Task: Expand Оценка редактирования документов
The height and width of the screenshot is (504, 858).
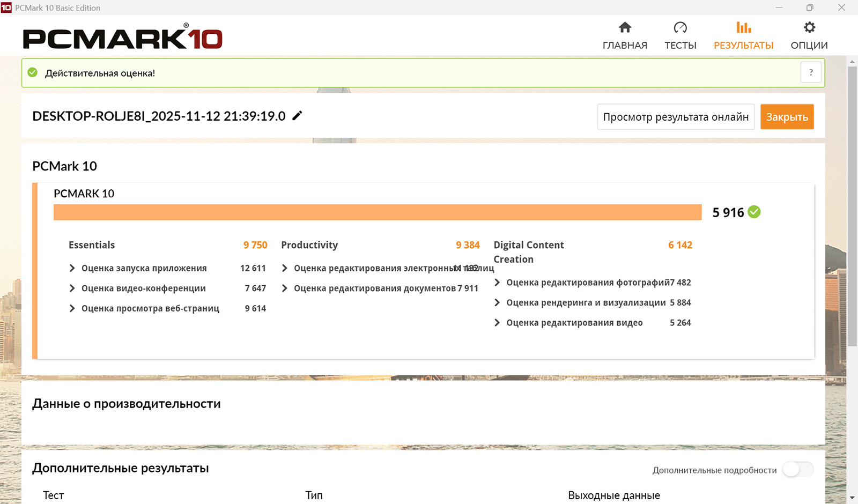Action: [x=285, y=288]
